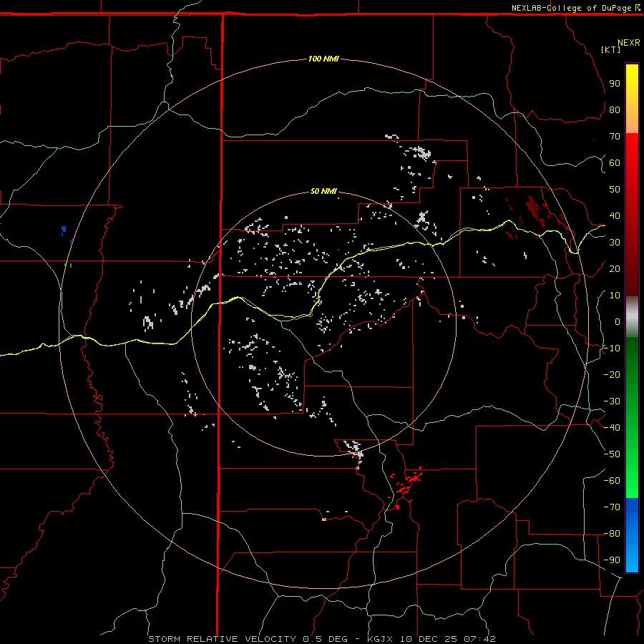Click the STORM RELATIVE VELOCITY product label
Viewport: 644px width, 644px height.
tap(221, 639)
